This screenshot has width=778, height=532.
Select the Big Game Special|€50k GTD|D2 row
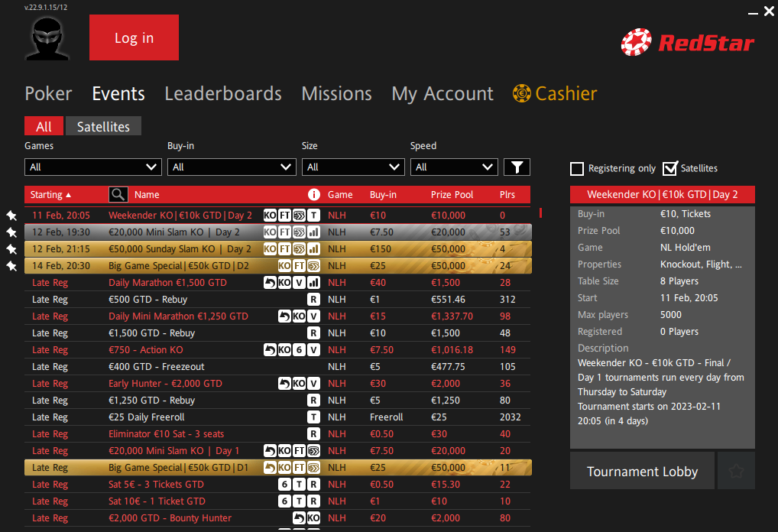[x=278, y=266]
